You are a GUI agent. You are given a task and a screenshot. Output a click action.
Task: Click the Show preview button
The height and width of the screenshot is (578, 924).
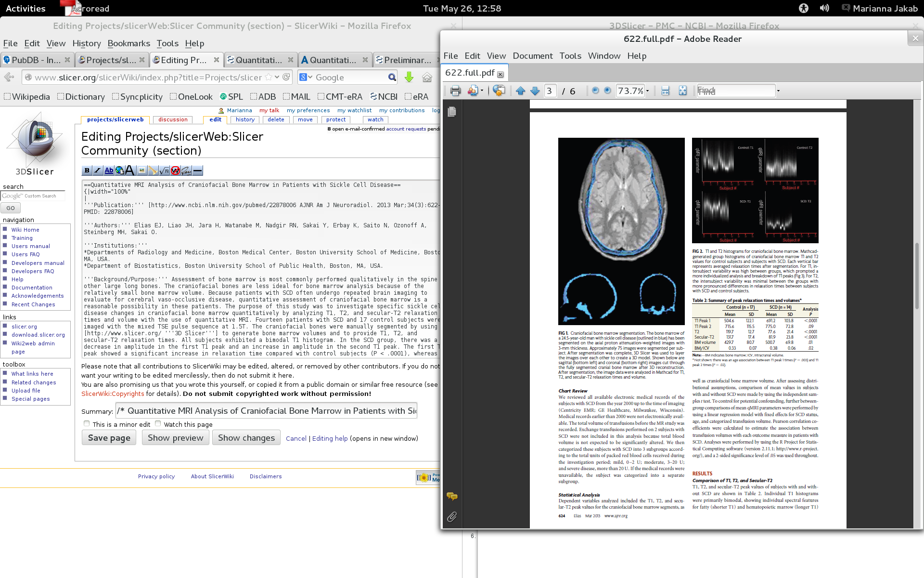pyautogui.click(x=175, y=438)
